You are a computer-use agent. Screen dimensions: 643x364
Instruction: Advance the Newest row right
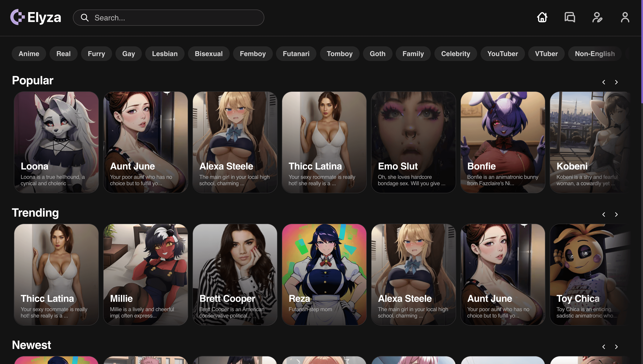click(616, 347)
